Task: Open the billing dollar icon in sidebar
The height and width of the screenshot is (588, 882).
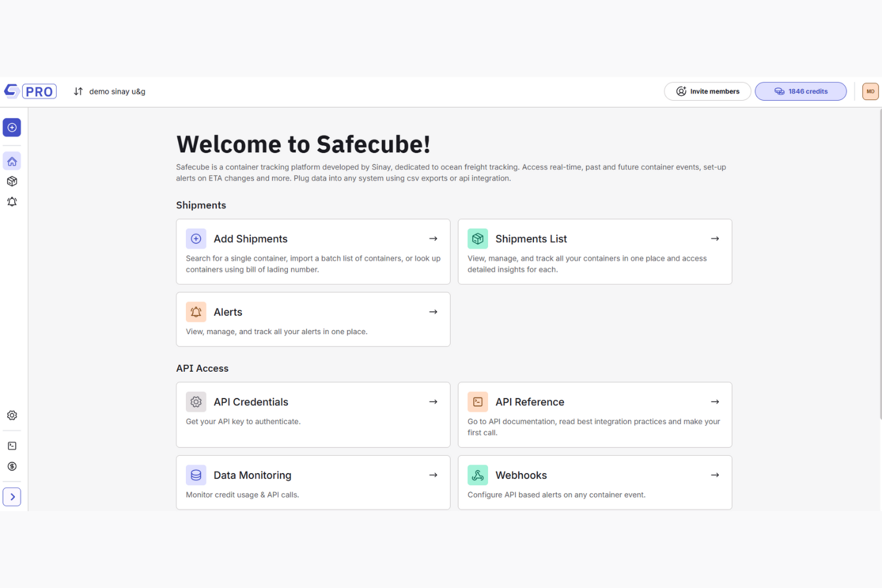Action: click(x=12, y=466)
